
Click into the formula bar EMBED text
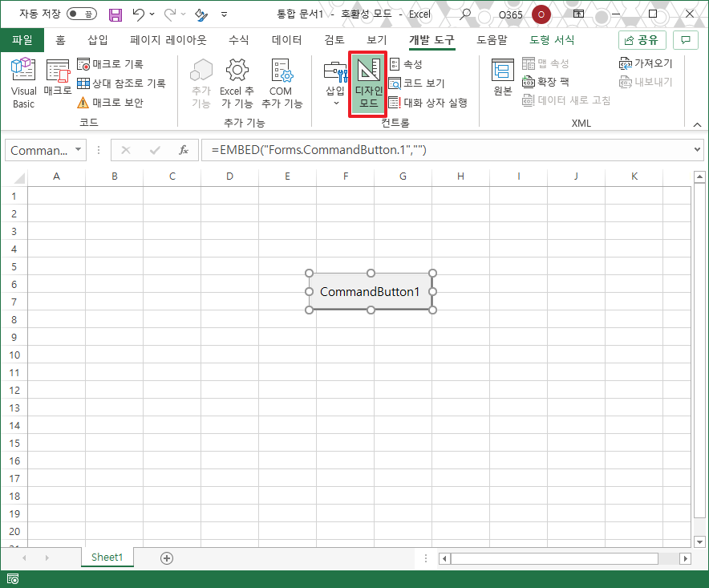click(x=318, y=150)
